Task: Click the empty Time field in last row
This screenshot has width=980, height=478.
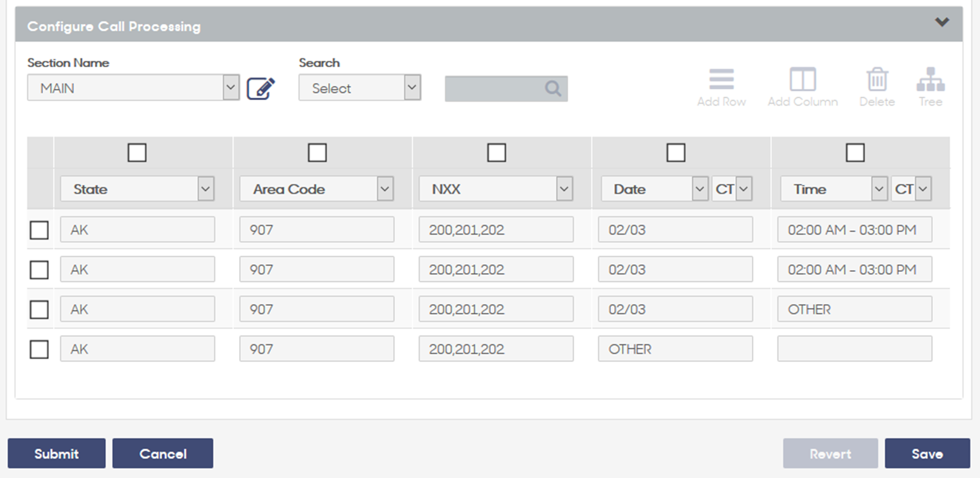Action: (855, 349)
